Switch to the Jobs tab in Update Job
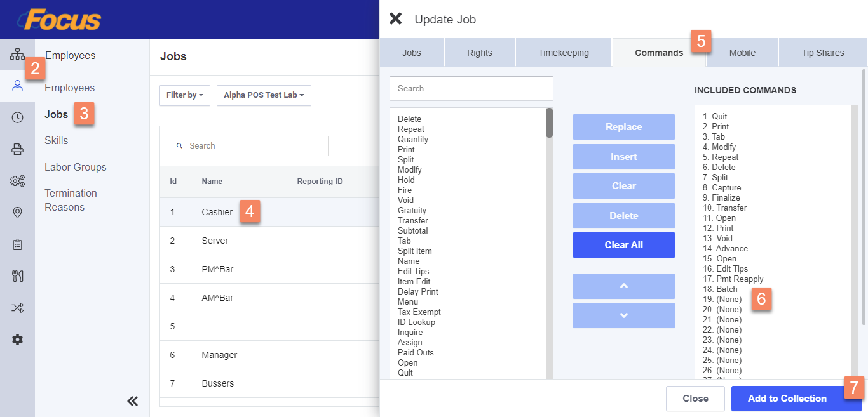Screen dimensions: 868x417 click(412, 53)
